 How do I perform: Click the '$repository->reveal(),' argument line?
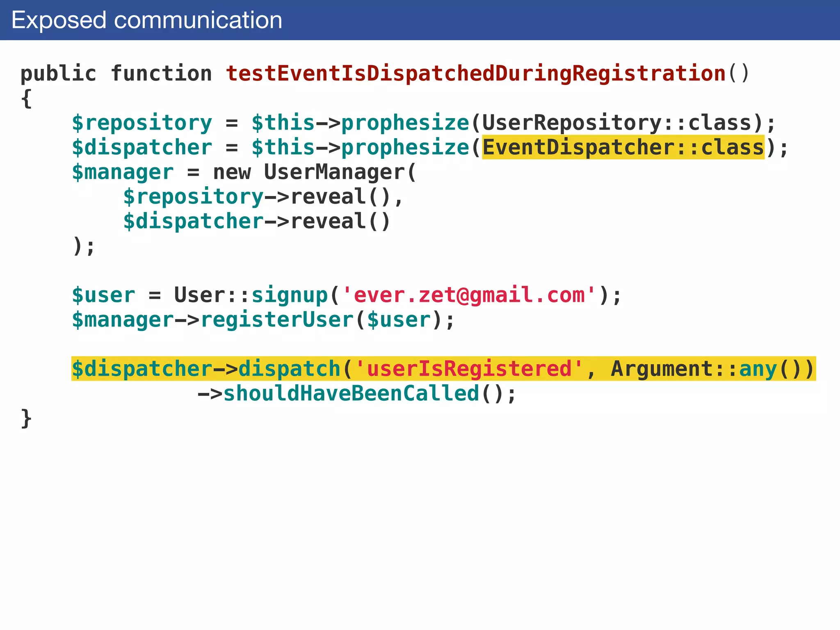point(263,196)
